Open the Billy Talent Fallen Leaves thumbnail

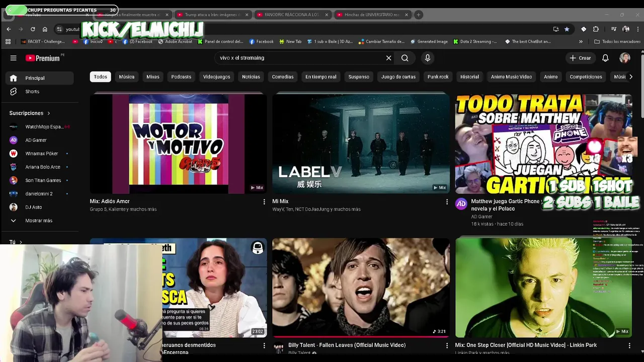coord(361,288)
